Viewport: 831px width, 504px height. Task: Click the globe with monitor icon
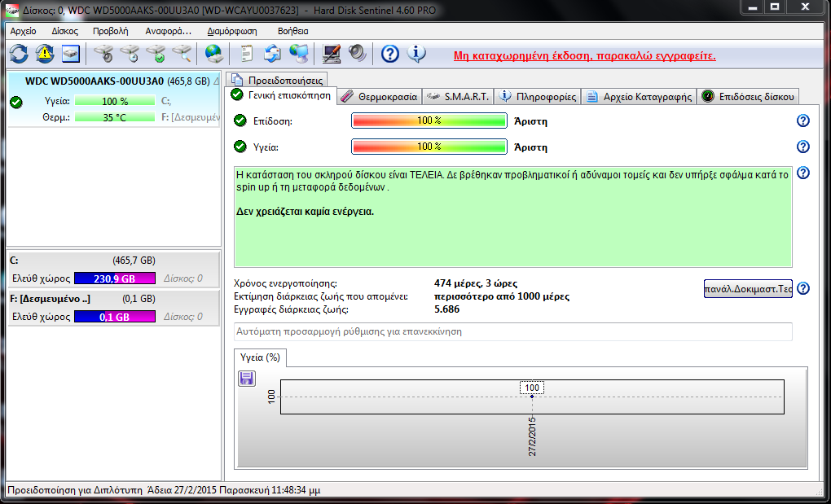(299, 53)
